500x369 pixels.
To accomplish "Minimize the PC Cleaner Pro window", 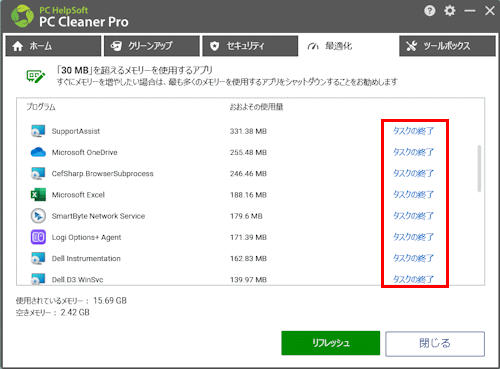I will click(470, 11).
